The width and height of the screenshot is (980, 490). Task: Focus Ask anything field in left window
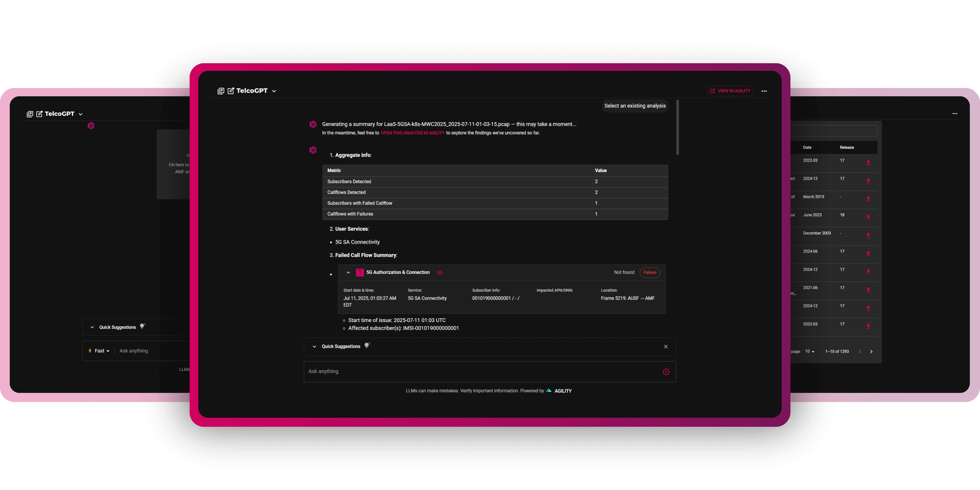134,351
